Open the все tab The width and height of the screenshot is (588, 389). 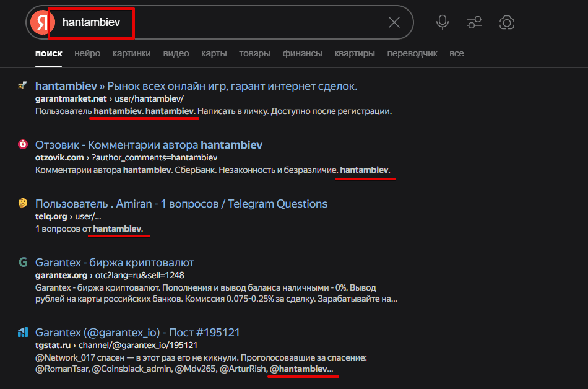(x=457, y=54)
